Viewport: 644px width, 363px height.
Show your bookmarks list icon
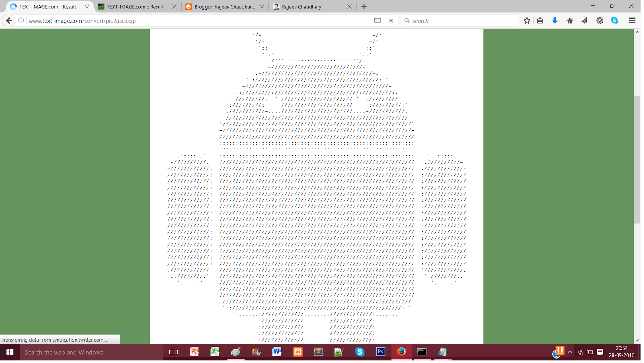pos(540,21)
